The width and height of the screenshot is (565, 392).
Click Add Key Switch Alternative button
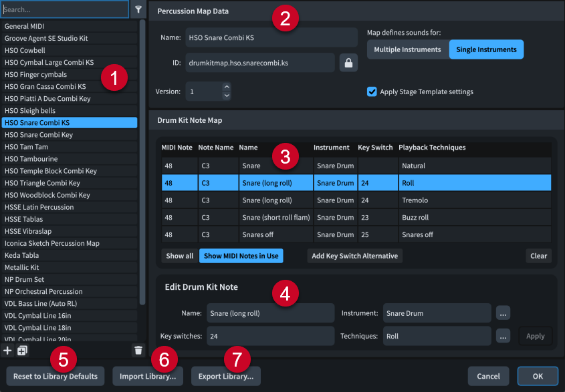354,256
